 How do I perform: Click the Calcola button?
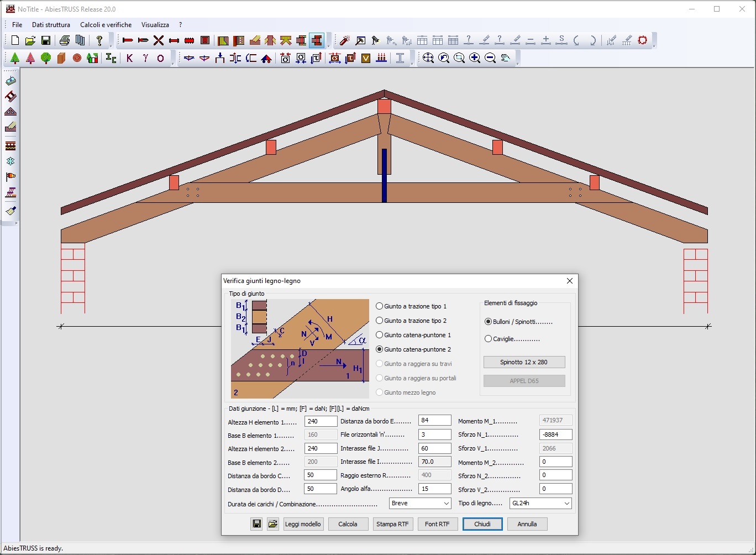(x=348, y=524)
